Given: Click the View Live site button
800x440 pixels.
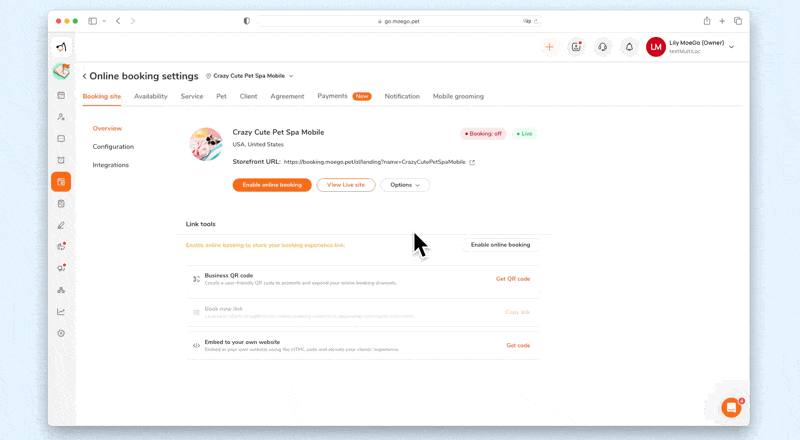Looking at the screenshot, I should click(346, 185).
